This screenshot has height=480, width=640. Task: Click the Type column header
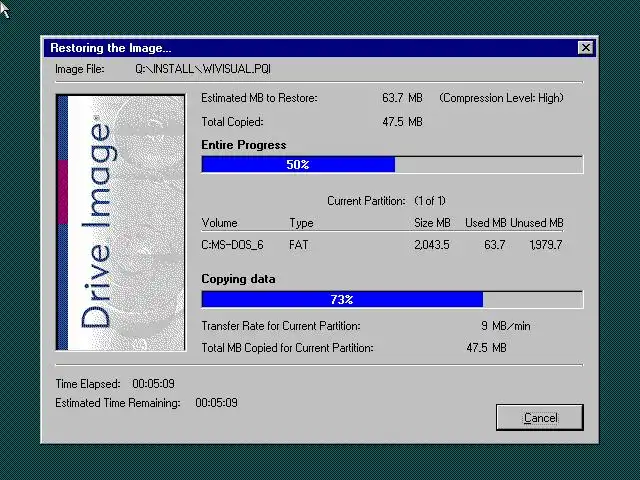pos(301,223)
